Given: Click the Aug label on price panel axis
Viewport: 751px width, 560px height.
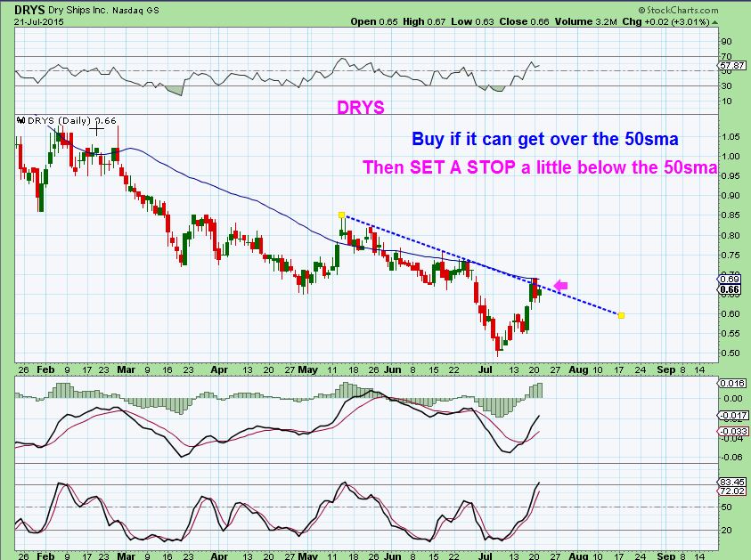Looking at the screenshot, I should 578,370.
